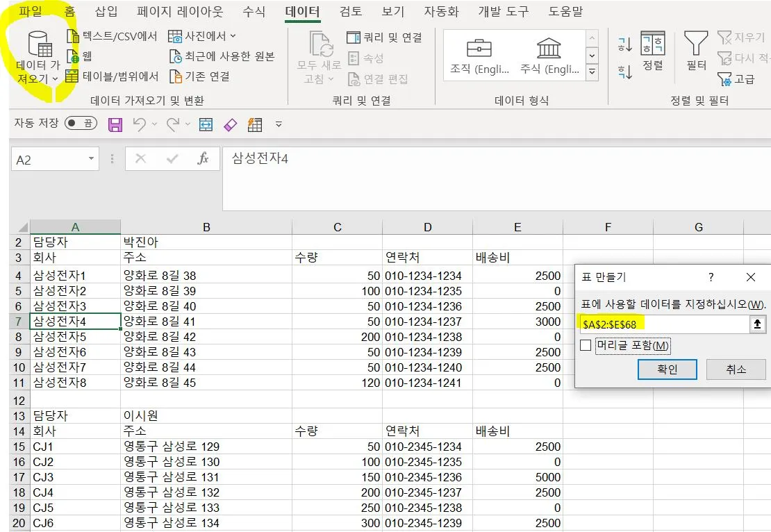Click the formula bar showing 삼성전자4
The height and width of the screenshot is (532, 771).
click(x=497, y=178)
